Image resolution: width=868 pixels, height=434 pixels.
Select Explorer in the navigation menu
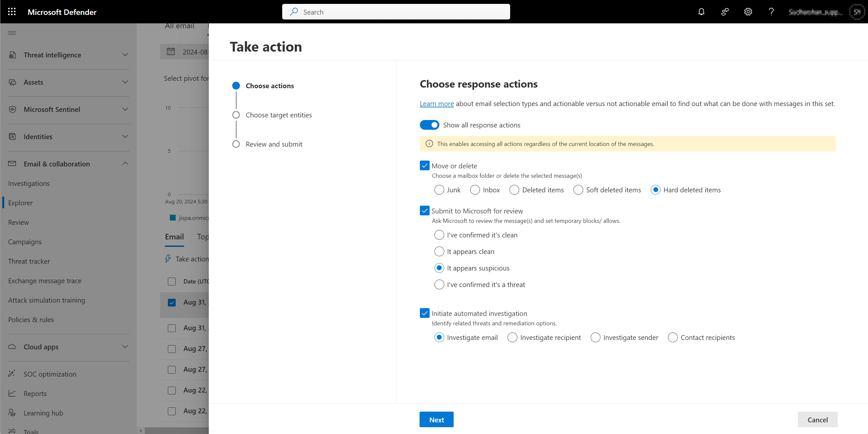tap(20, 202)
